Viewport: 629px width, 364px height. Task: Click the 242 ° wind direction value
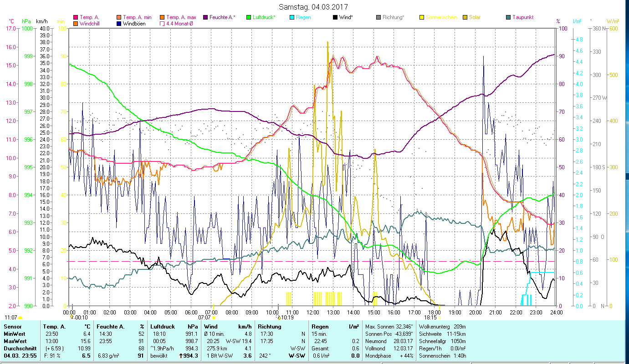(x=265, y=356)
